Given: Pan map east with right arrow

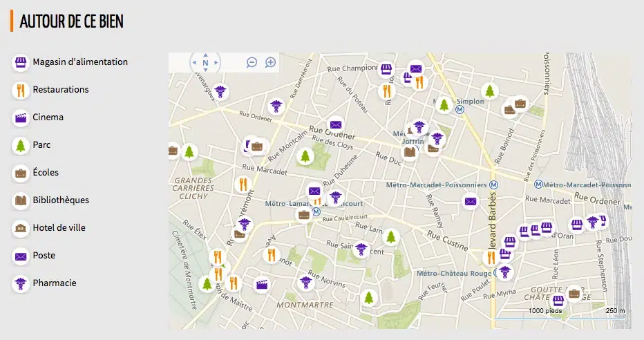Looking at the screenshot, I should click(216, 63).
